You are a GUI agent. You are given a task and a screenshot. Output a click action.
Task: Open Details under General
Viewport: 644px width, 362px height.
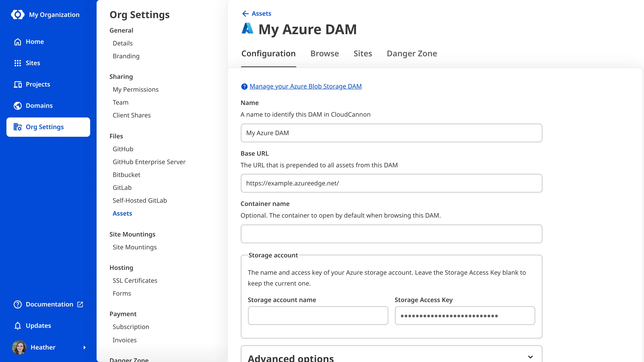123,43
